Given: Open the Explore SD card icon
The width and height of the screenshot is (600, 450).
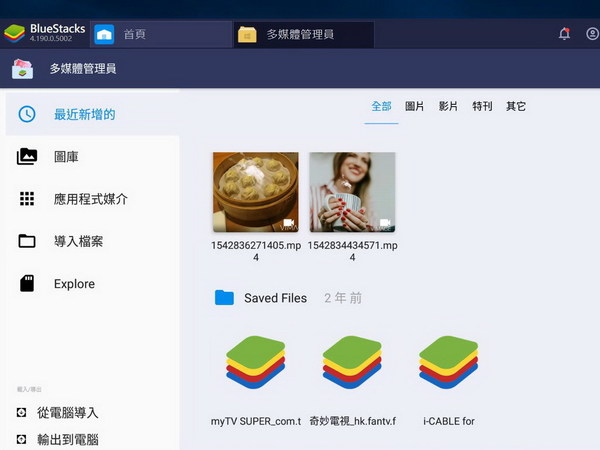Looking at the screenshot, I should [28, 284].
